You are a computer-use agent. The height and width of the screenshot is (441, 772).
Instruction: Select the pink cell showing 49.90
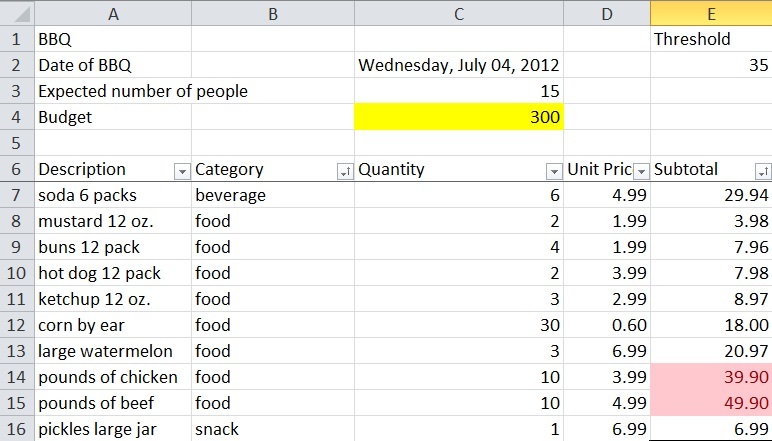pos(710,403)
